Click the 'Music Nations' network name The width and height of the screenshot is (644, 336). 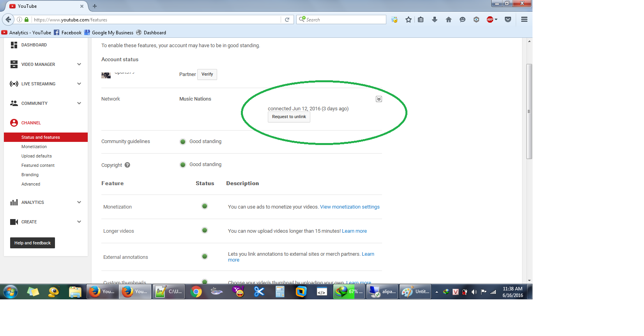(195, 99)
